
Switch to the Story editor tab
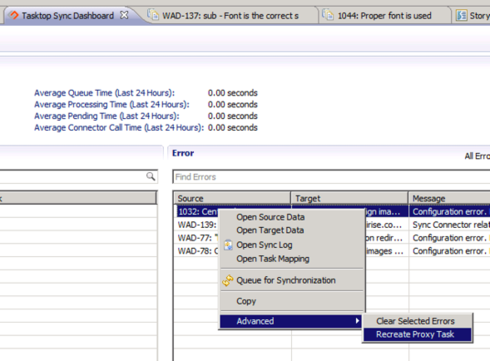(473, 16)
